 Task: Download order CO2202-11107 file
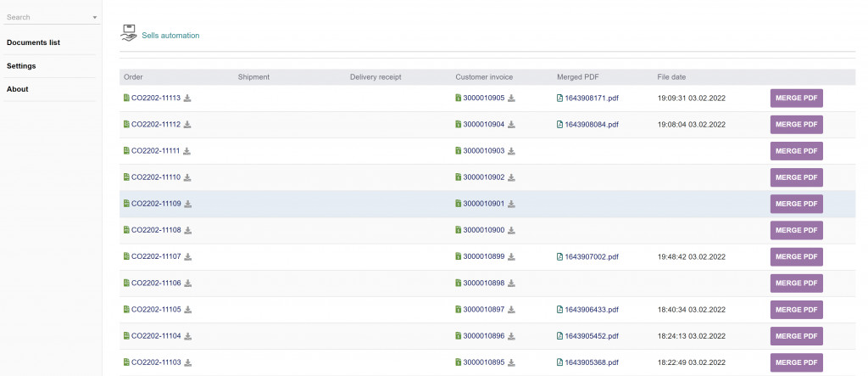[187, 256]
